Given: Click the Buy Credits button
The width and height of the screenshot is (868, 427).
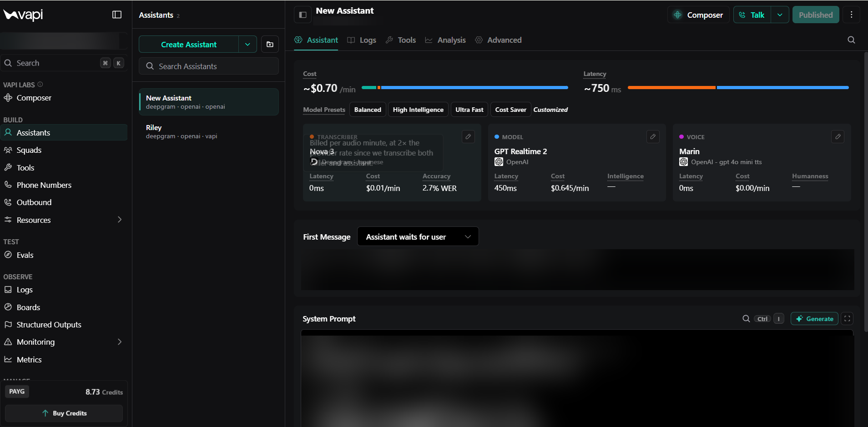Looking at the screenshot, I should (x=64, y=413).
